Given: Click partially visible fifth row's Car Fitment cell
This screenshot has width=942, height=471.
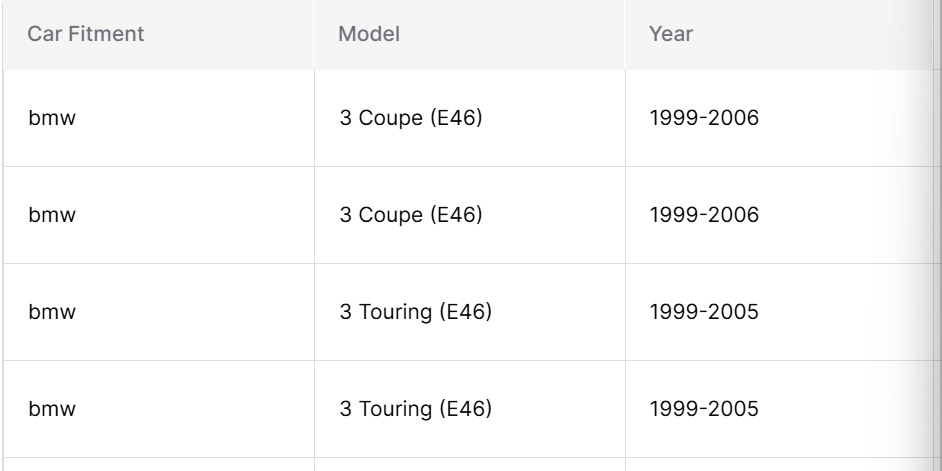Looking at the screenshot, I should (x=159, y=464).
